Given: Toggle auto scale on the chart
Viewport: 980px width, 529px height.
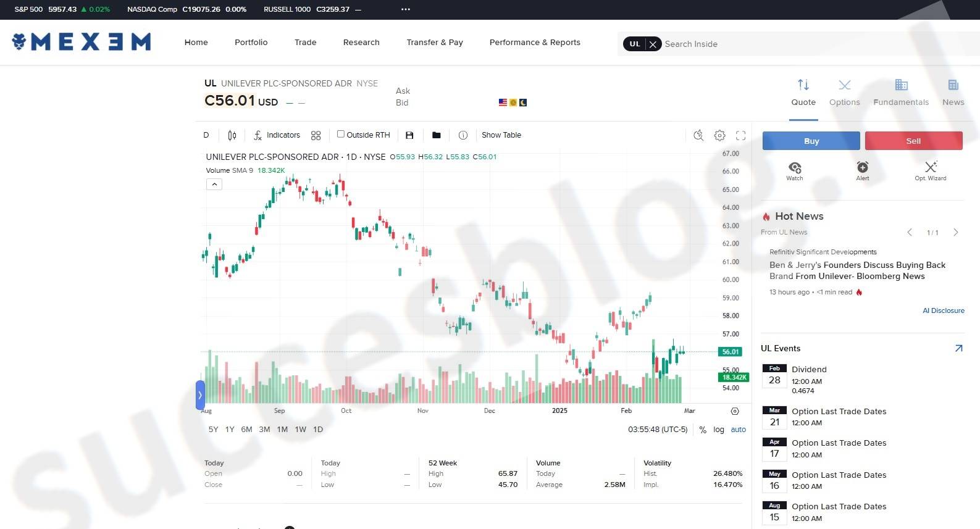Looking at the screenshot, I should (x=738, y=430).
